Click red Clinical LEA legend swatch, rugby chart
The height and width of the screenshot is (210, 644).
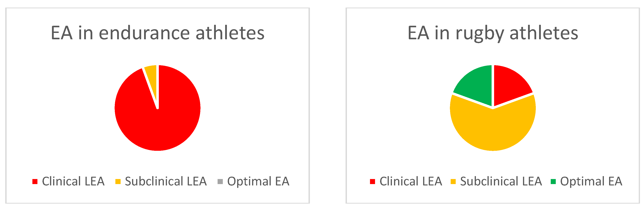click(373, 182)
